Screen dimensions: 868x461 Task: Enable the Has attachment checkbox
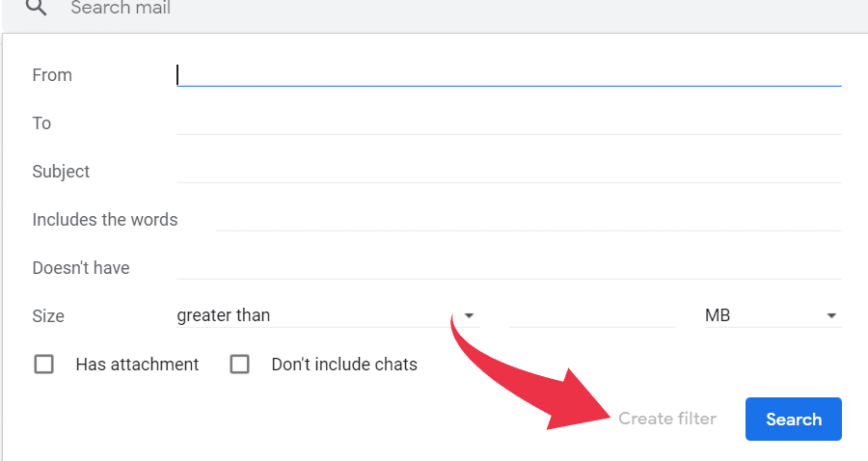tap(43, 365)
